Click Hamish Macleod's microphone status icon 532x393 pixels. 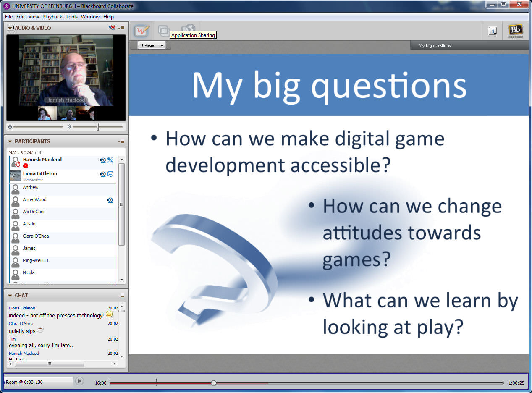click(x=110, y=160)
